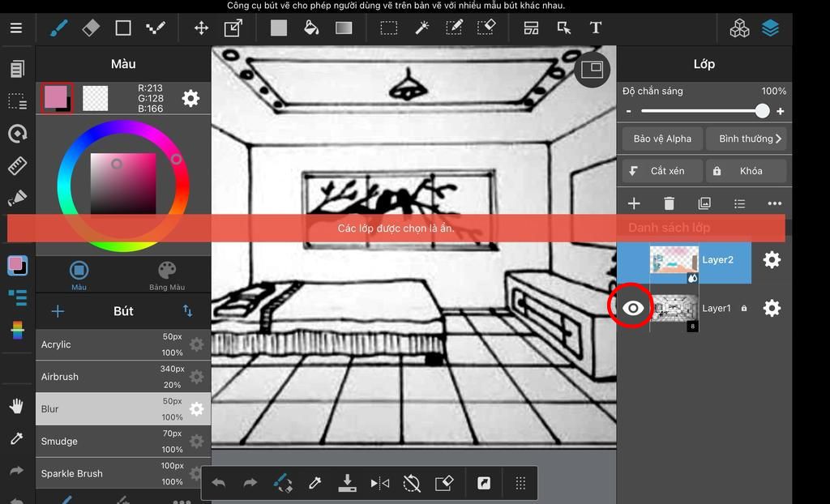Image resolution: width=830 pixels, height=504 pixels.
Task: Toggle Bảo vệ Alpha protection
Action: pos(662,139)
